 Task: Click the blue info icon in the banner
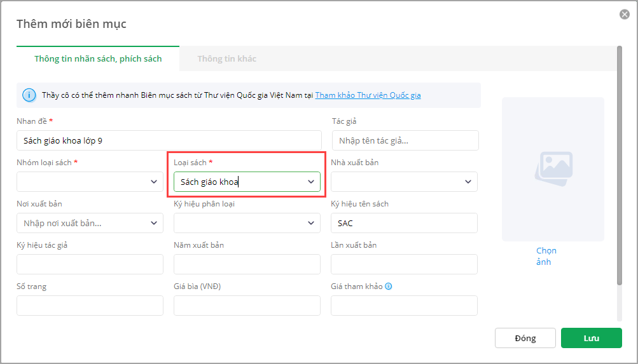pos(29,95)
